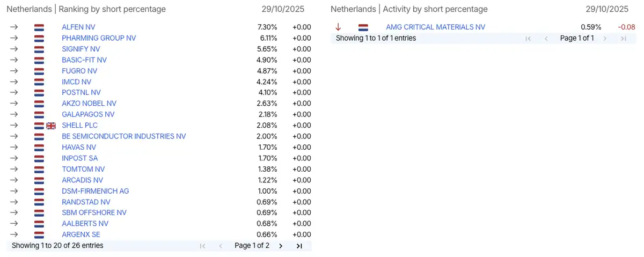This screenshot has height=257, width=644.
Task: Open TOMTOM NV company link
Action: pyautogui.click(x=83, y=169)
